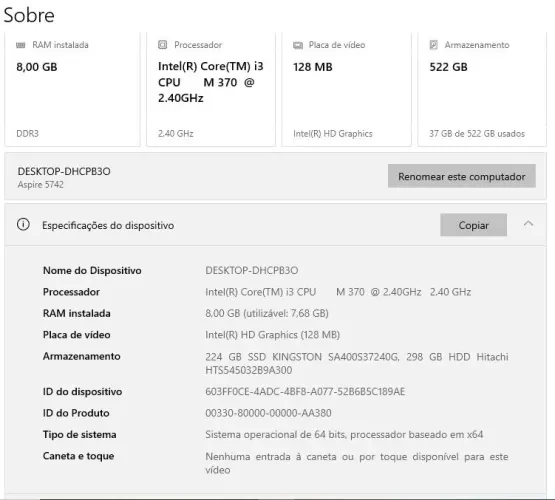The width and height of the screenshot is (555, 500).
Task: Click Armazenamento label in specifications list
Action: pos(81,356)
